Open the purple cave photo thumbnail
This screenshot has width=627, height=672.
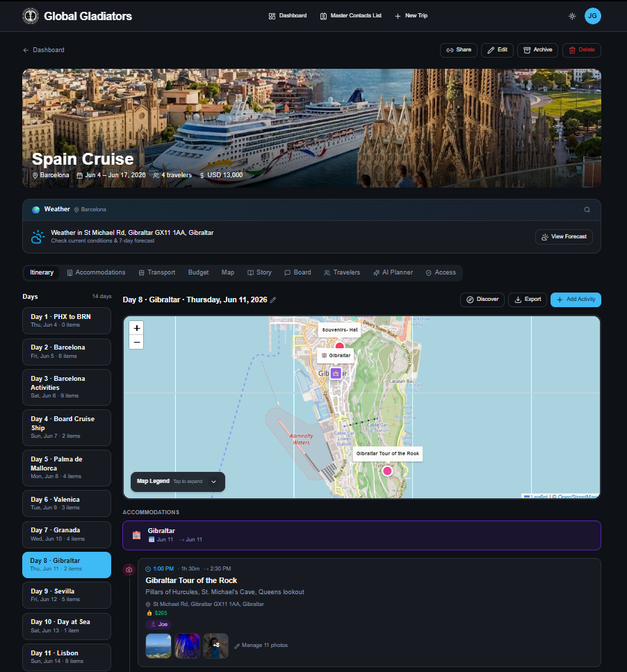(x=187, y=646)
